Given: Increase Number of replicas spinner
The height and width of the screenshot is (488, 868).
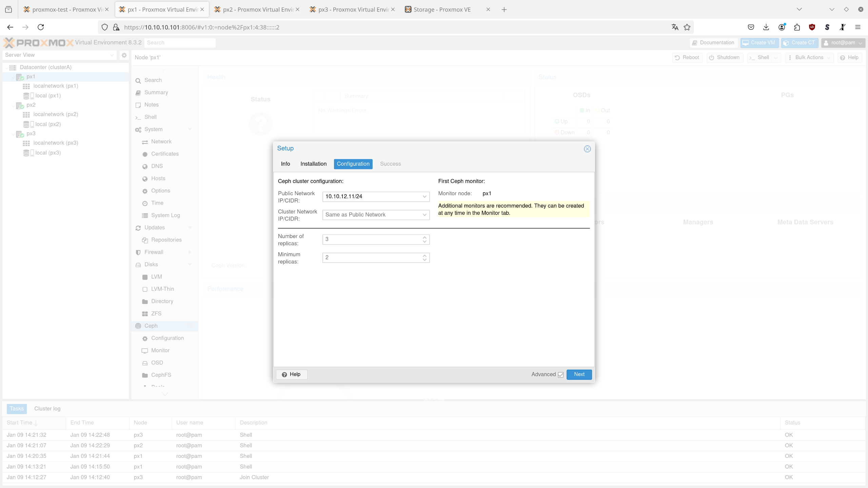Looking at the screenshot, I should coord(425,237).
